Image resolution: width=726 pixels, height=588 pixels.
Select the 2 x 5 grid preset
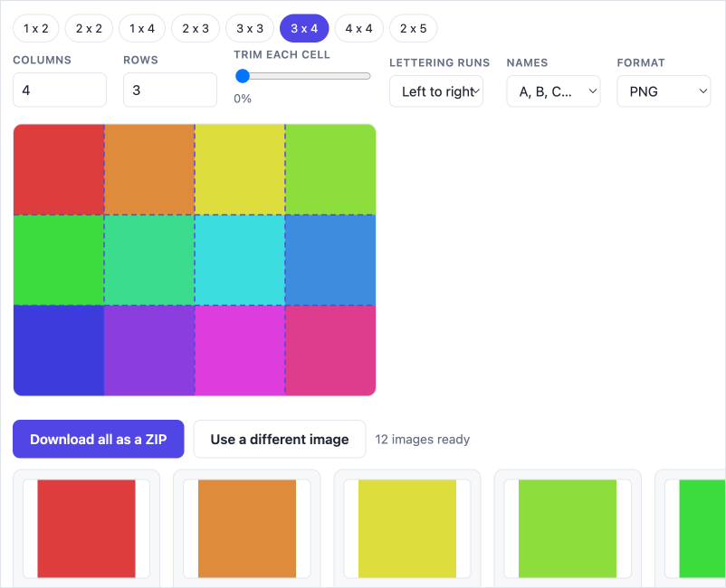(413, 28)
